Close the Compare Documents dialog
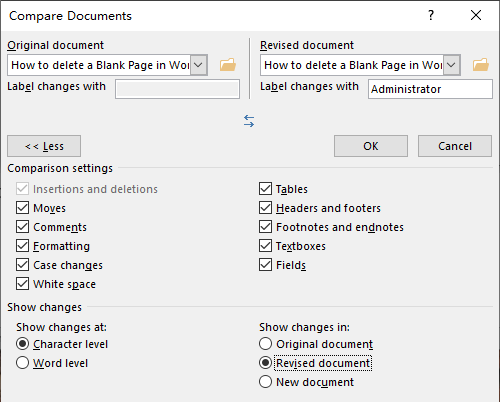 (476, 15)
